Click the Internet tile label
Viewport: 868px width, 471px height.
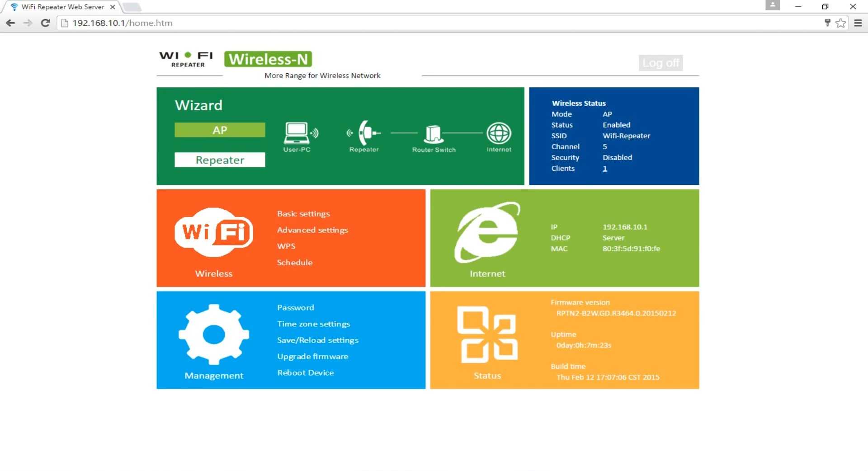487,274
